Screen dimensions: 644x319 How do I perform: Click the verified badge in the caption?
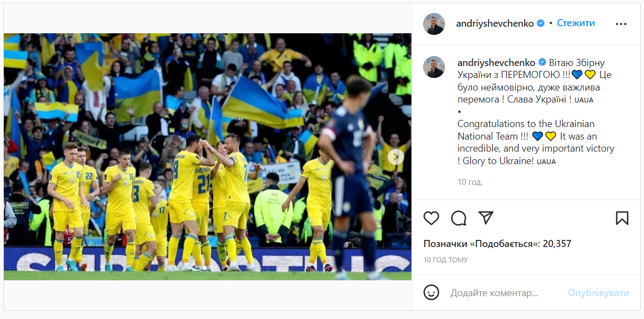click(x=541, y=62)
